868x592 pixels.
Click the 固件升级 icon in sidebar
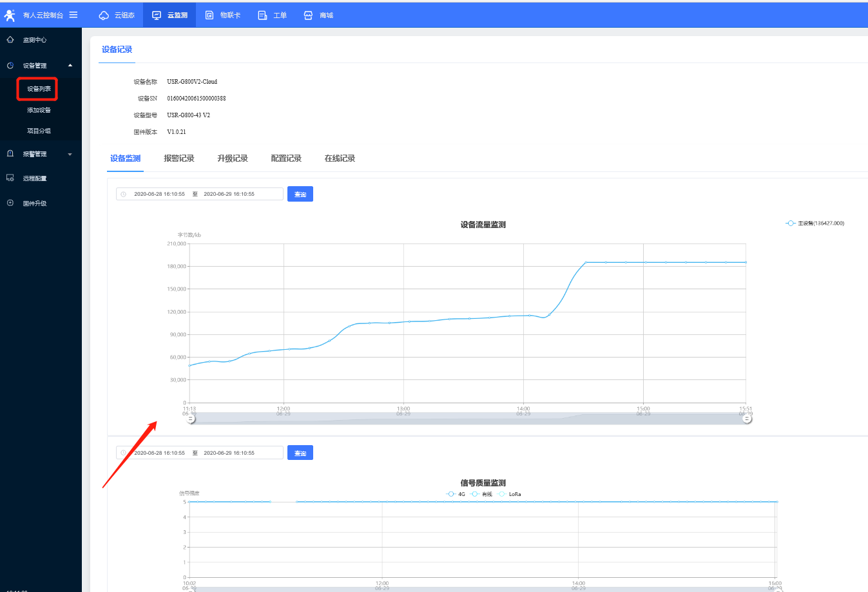point(10,203)
